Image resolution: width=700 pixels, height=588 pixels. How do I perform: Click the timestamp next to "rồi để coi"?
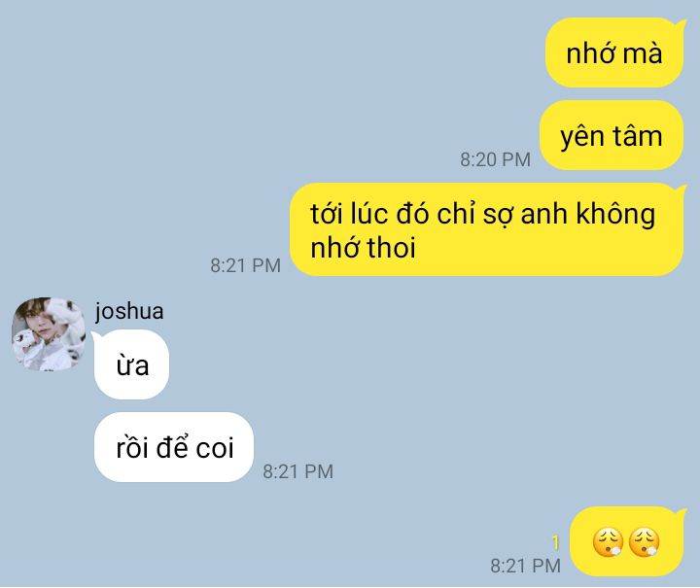click(297, 471)
